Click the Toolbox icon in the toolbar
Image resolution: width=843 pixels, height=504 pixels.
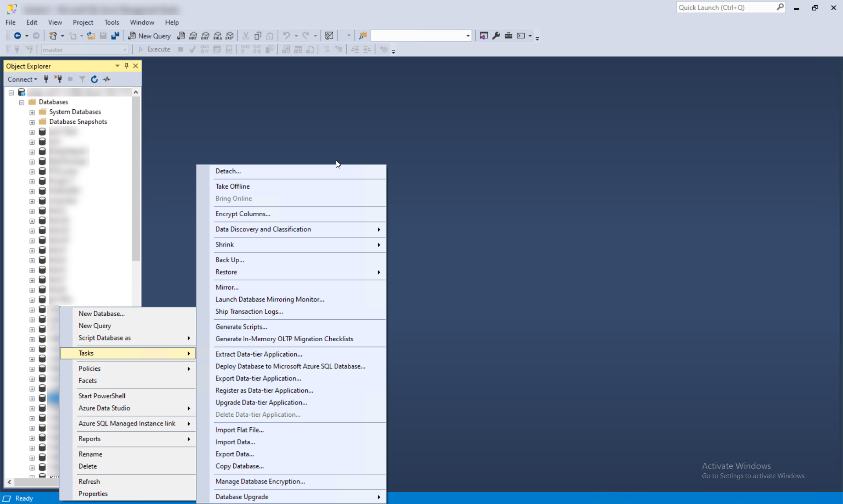508,36
